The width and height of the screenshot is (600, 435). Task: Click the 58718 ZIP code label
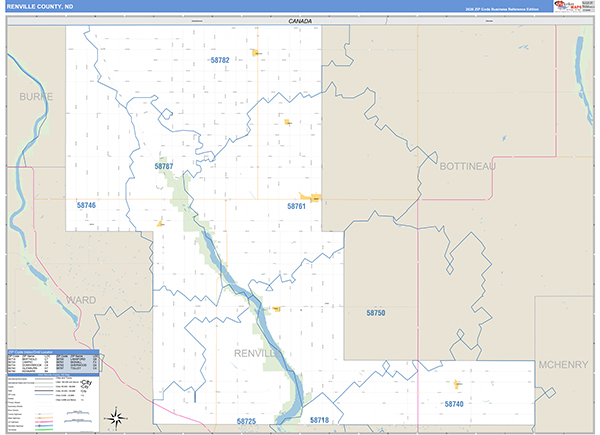[x=320, y=420]
